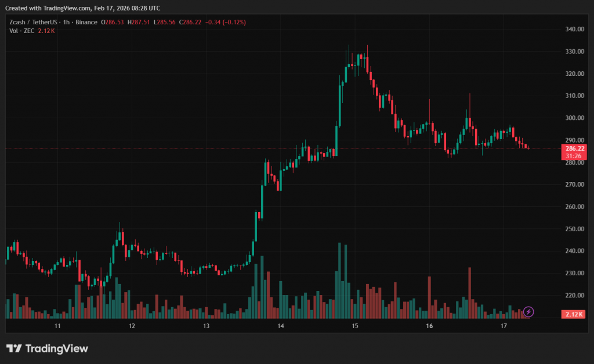Click date label 17 on time axis

click(x=504, y=326)
